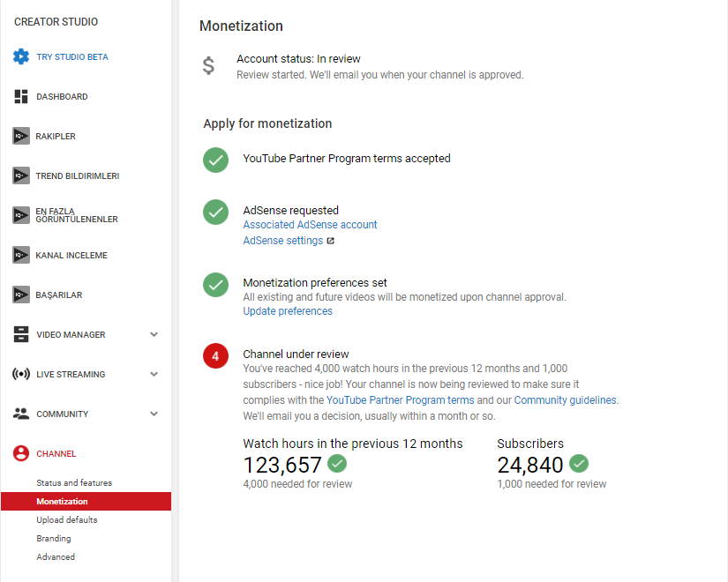
Task: Open Upload defaults submenu item
Action: click(67, 519)
